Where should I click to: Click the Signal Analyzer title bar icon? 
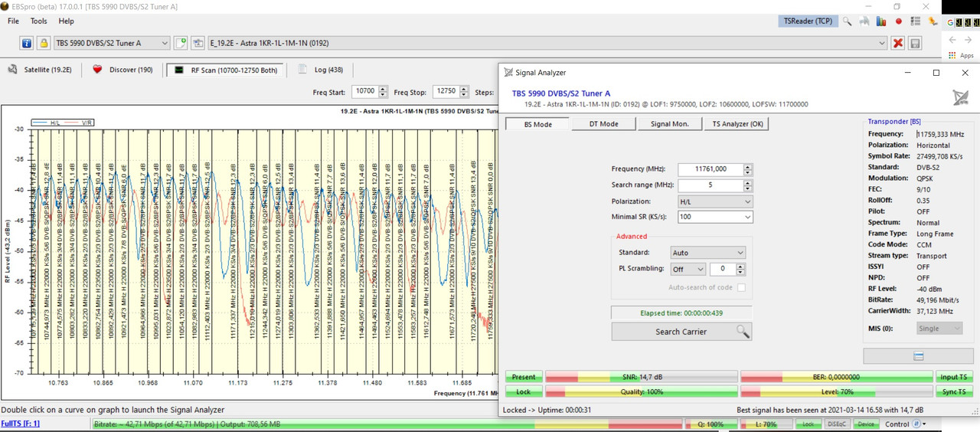point(508,73)
